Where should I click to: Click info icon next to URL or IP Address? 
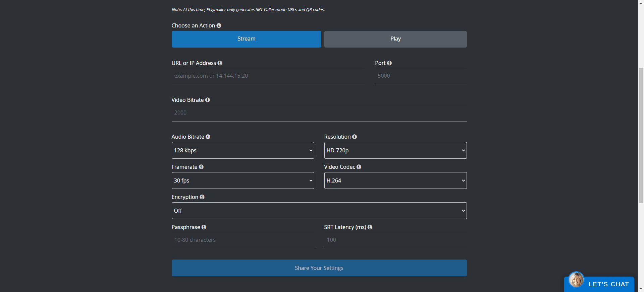pyautogui.click(x=220, y=63)
